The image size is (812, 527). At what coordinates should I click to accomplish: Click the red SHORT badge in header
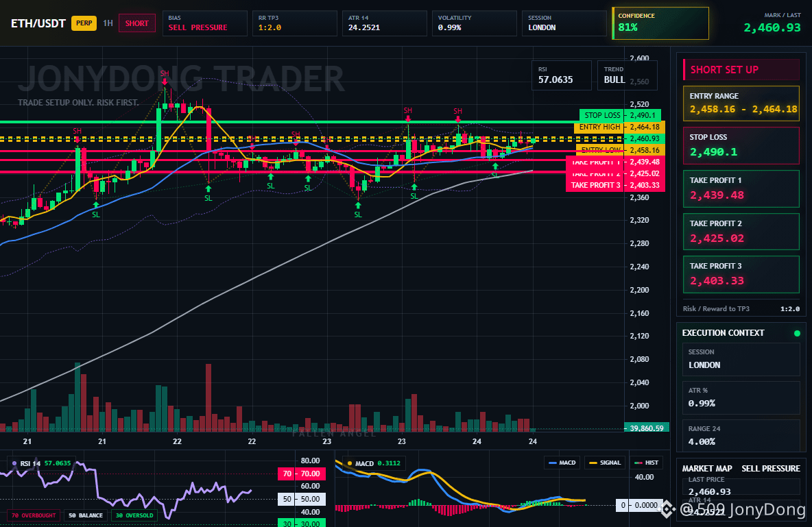[x=136, y=23]
